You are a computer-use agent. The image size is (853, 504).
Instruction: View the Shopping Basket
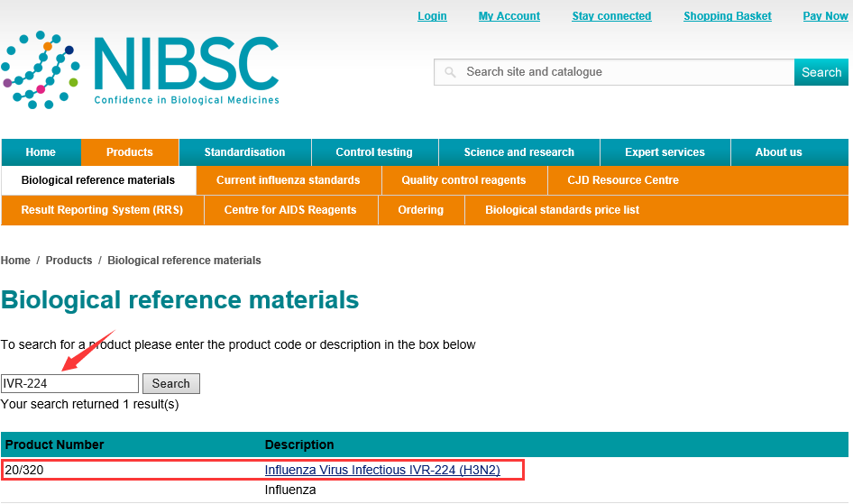coord(727,16)
